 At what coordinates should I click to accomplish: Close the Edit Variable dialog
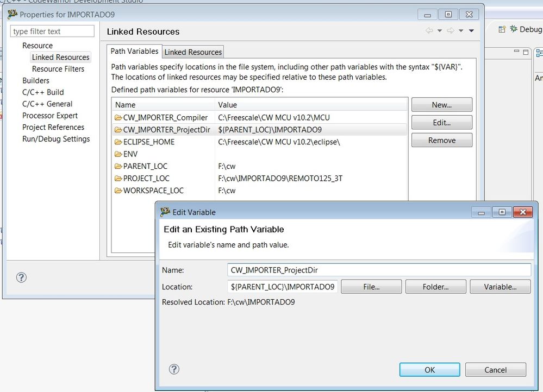pyautogui.click(x=523, y=212)
